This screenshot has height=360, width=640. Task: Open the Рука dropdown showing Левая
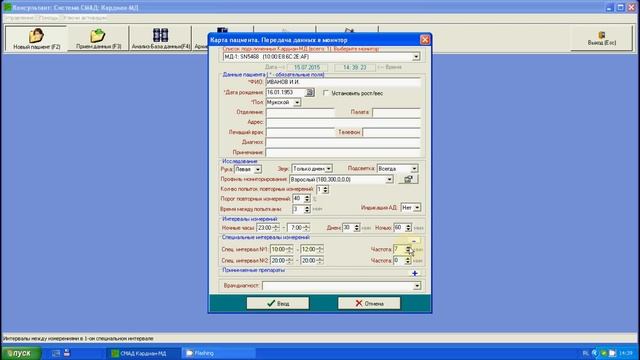pos(258,169)
